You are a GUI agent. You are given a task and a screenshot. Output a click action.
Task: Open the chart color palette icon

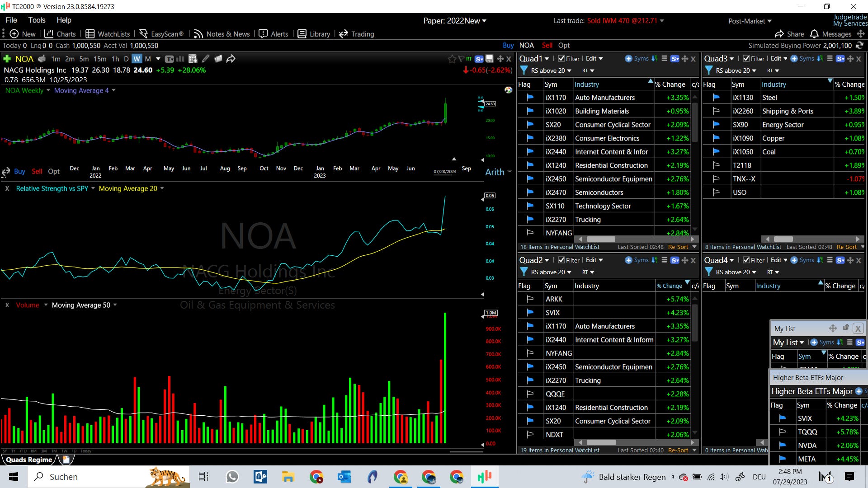pyautogui.click(x=509, y=90)
